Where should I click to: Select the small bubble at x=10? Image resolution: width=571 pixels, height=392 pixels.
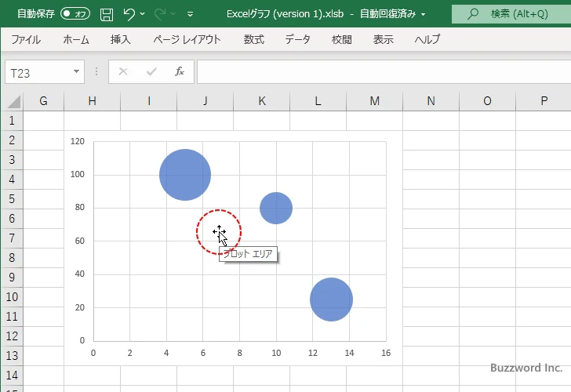[x=276, y=208]
